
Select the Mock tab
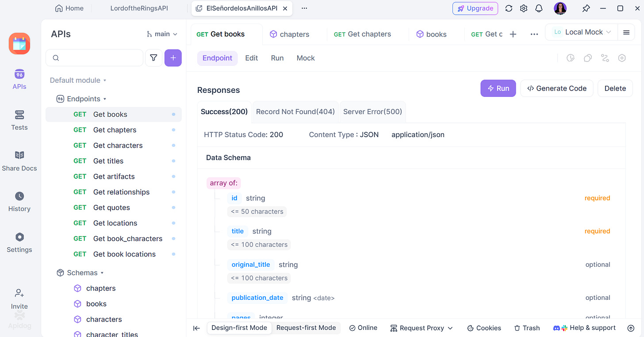tap(306, 58)
